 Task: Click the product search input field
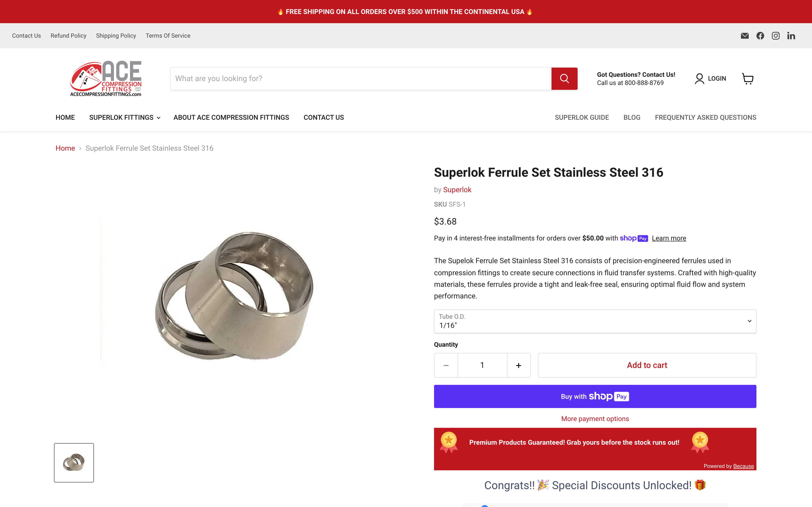coord(360,79)
